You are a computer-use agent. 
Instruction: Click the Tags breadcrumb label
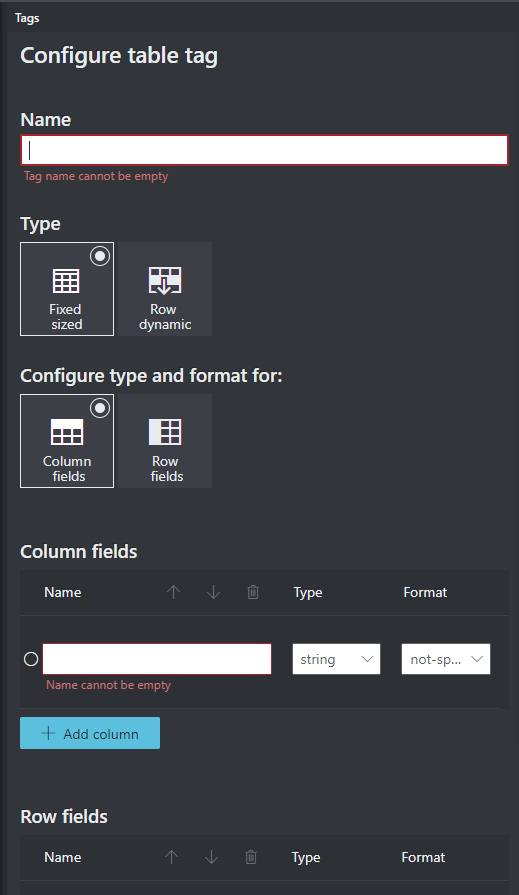pyautogui.click(x=27, y=18)
